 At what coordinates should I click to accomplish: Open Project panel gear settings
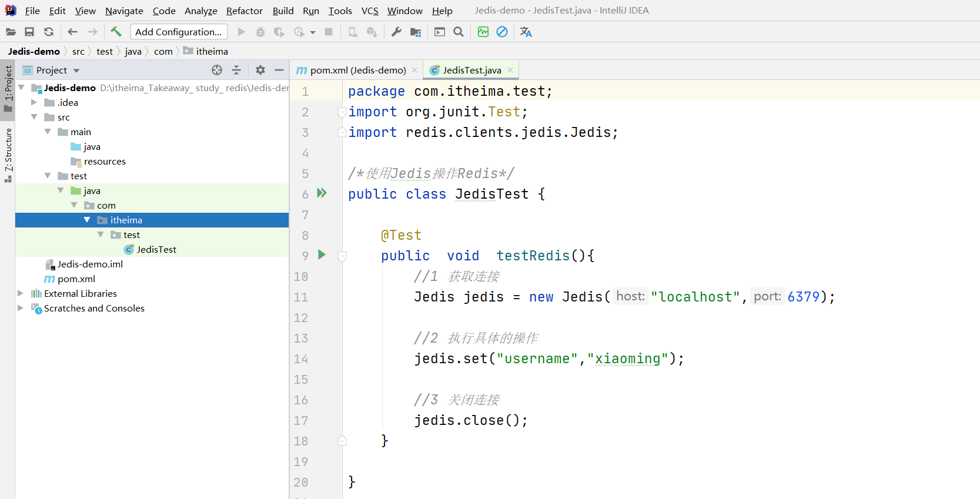point(260,70)
